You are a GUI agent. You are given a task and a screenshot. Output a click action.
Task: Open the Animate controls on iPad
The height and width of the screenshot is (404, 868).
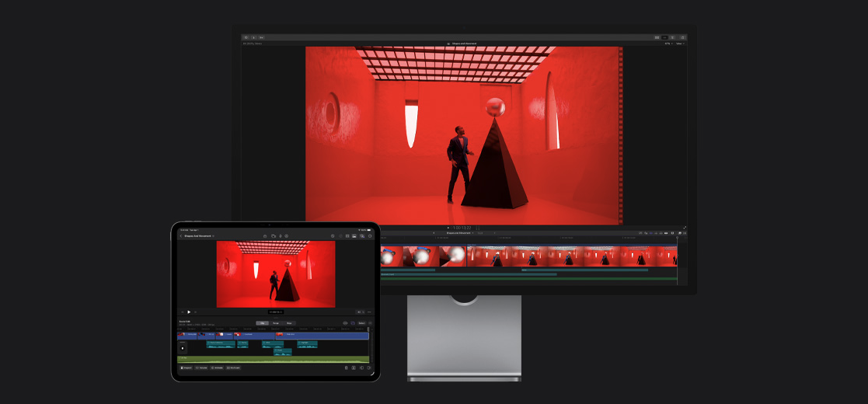pyautogui.click(x=217, y=367)
